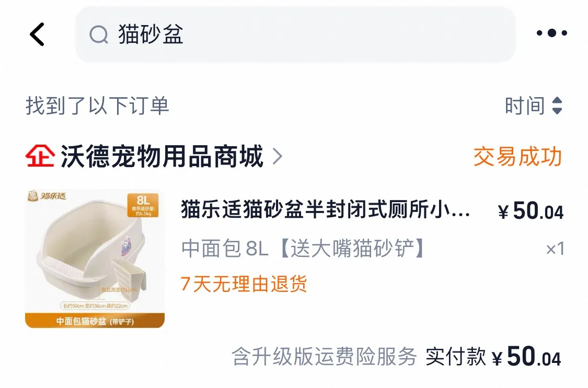Click the 8L capacity badge on the image
Image resolution: width=588 pixels, height=388 pixels.
point(143,205)
